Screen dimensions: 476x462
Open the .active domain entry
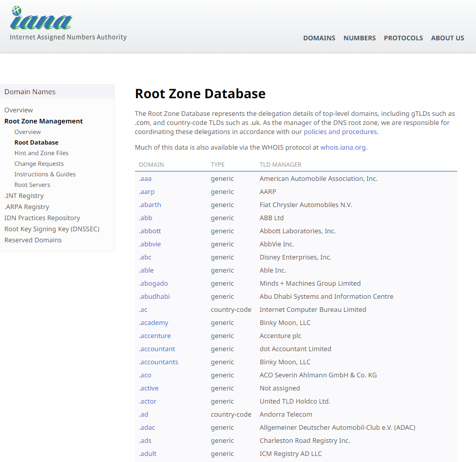(x=149, y=388)
